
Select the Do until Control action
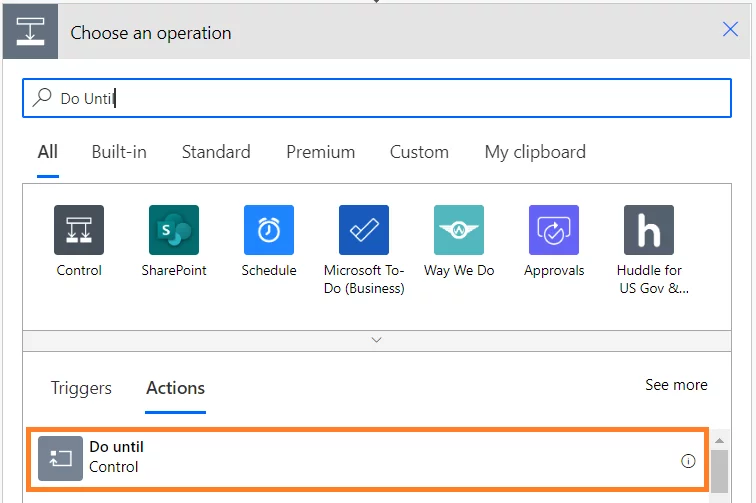point(367,459)
